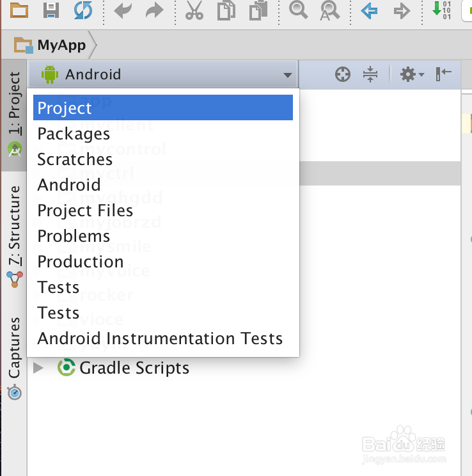The width and height of the screenshot is (472, 476).
Task: Click the Make Project binary icon
Action: (442, 10)
